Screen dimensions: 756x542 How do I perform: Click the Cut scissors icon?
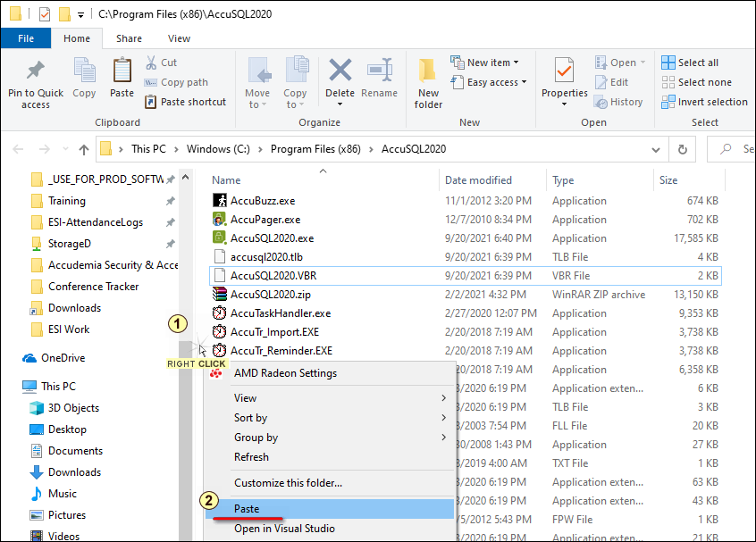151,63
